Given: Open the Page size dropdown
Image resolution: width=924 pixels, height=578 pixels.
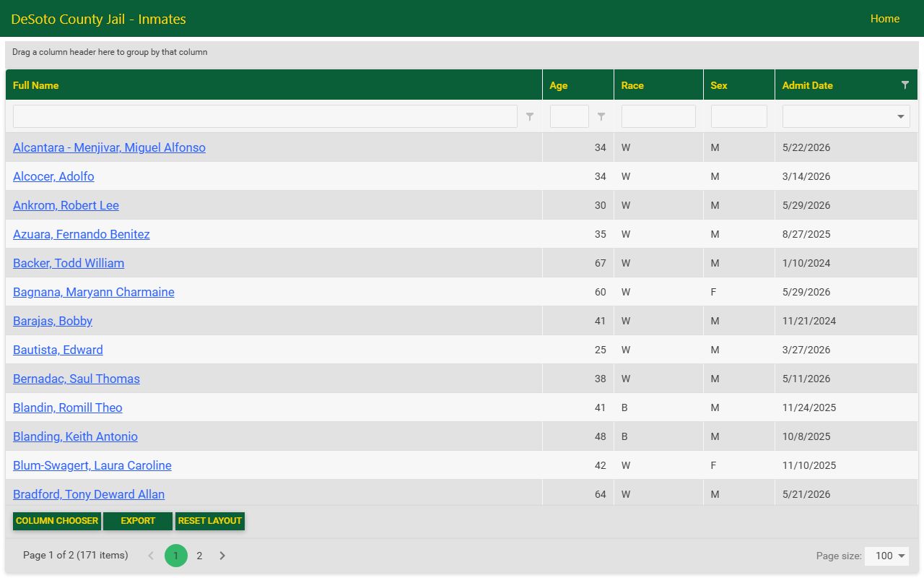Looking at the screenshot, I should pyautogui.click(x=886, y=556).
